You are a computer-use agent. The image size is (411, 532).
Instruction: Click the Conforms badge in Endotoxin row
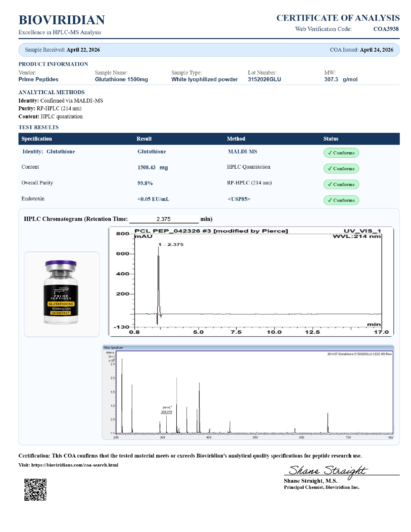341,200
